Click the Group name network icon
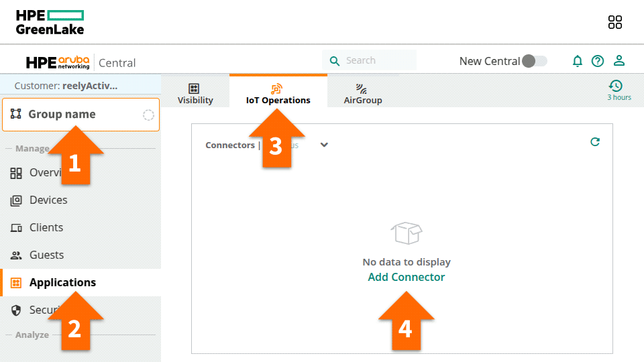Viewport: 644px width, 362px height. [x=15, y=114]
